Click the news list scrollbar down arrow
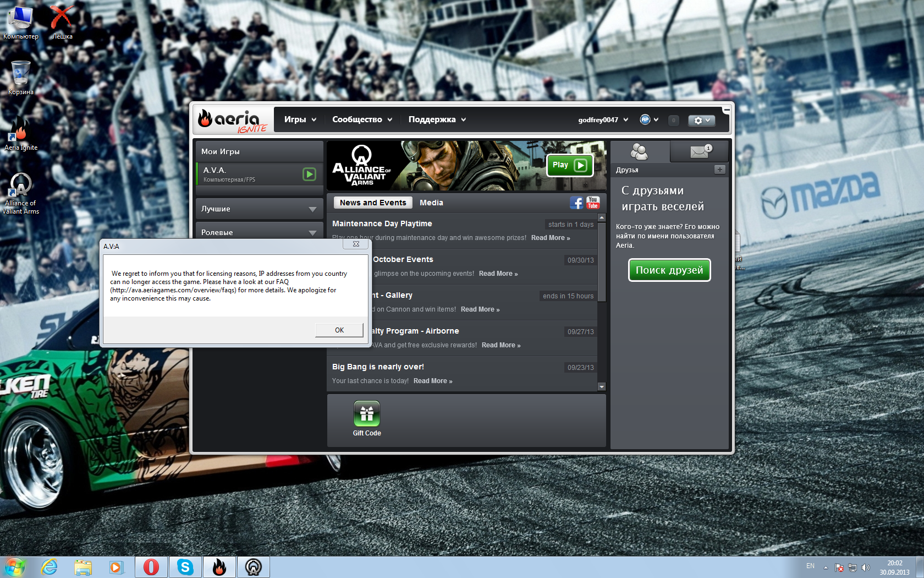 pos(602,387)
